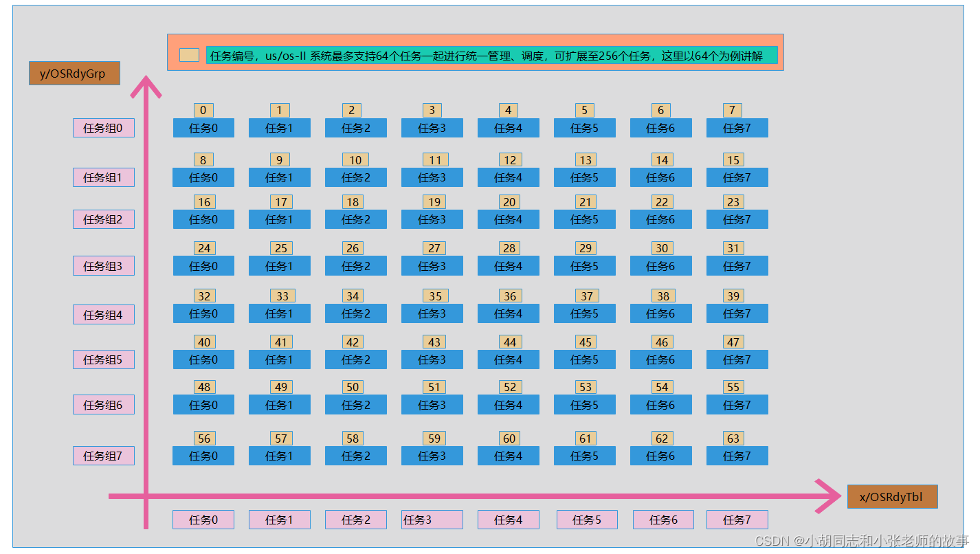Select the 任务组0 group label

coord(104,128)
